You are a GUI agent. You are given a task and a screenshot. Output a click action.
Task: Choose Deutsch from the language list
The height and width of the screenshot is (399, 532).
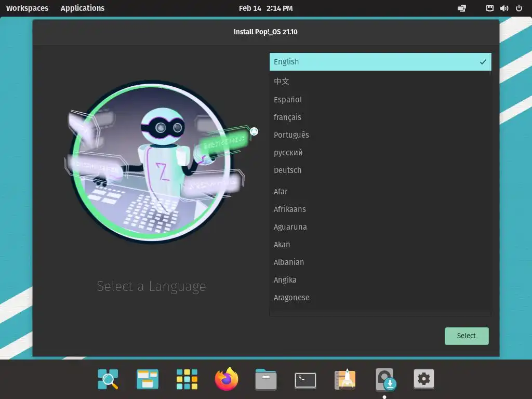tap(380, 170)
